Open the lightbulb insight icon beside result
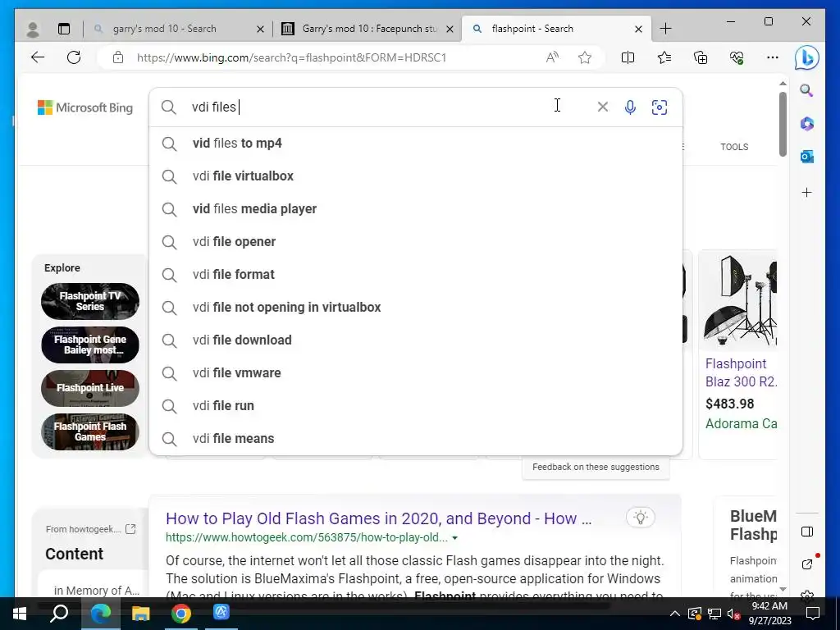 point(640,518)
